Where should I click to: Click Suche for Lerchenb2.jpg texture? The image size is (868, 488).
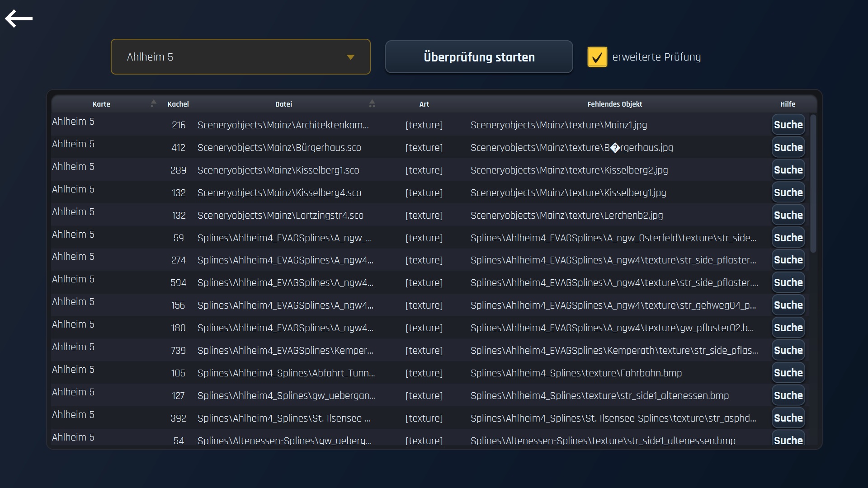(788, 216)
